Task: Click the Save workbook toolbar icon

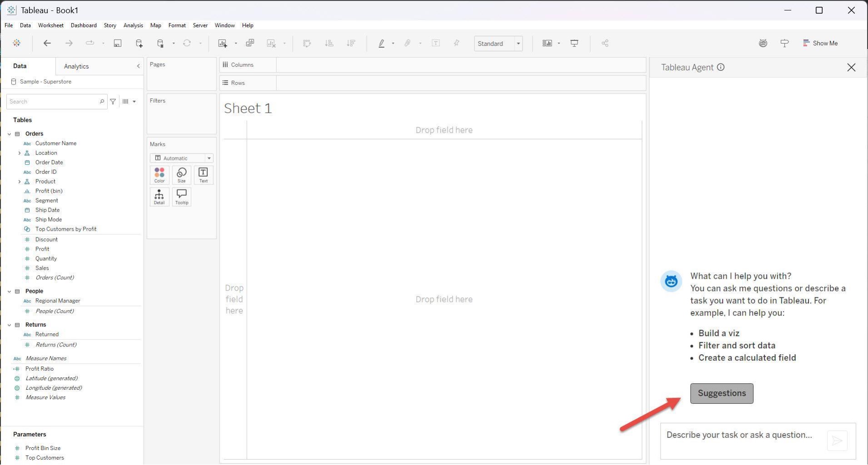Action: [117, 43]
